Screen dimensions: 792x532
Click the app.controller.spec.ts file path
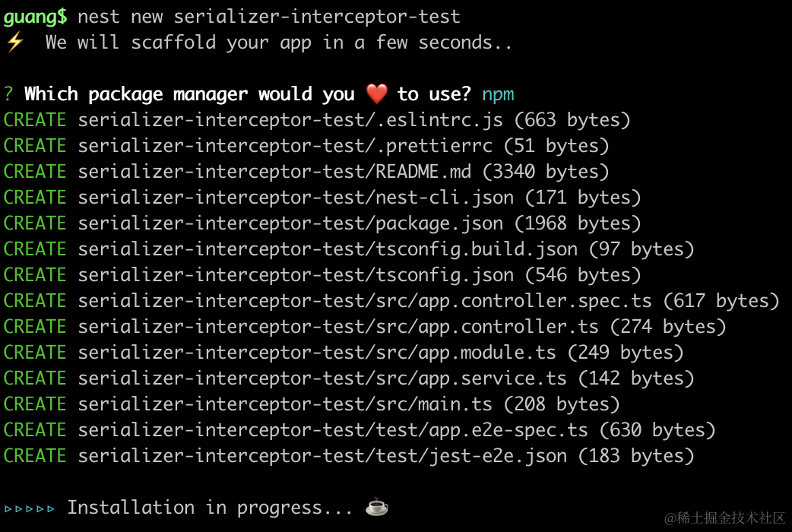[x=365, y=301]
